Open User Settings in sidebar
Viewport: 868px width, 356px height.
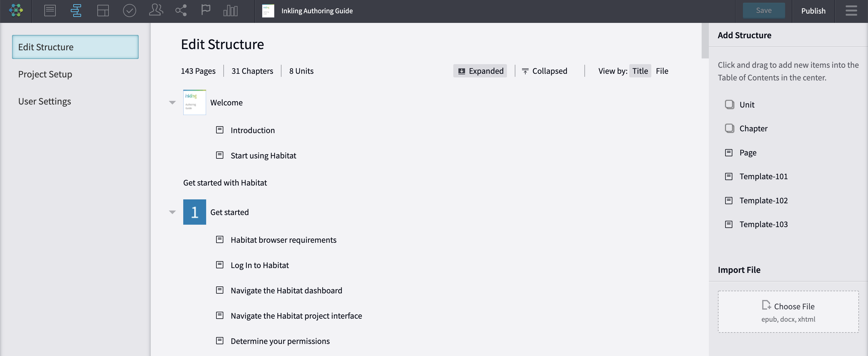45,101
